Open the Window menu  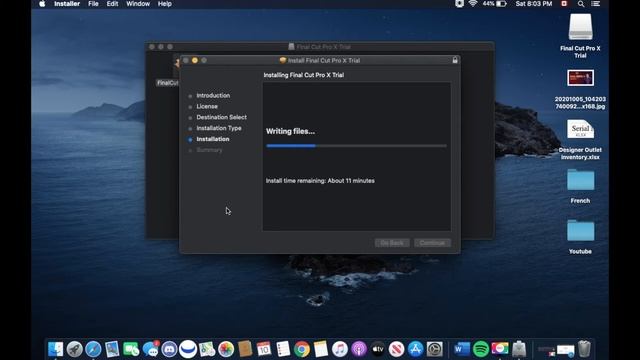tap(138, 4)
